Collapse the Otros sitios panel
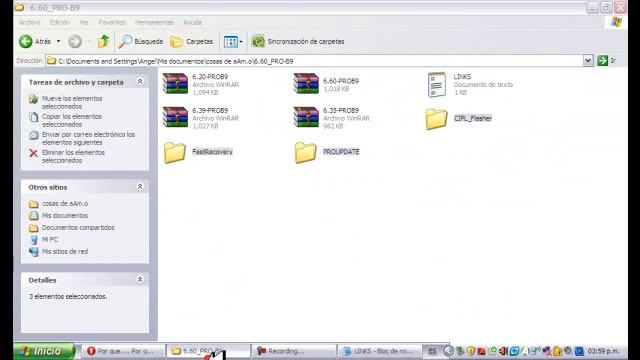 click(x=140, y=187)
